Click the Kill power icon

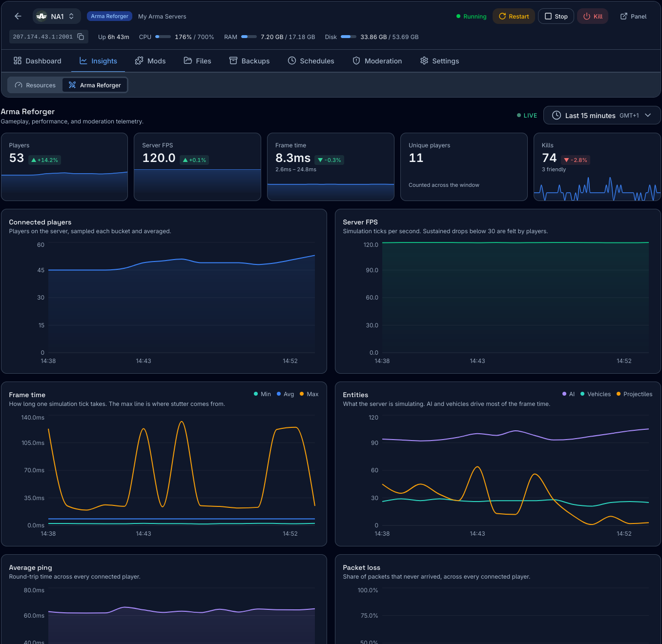click(587, 16)
